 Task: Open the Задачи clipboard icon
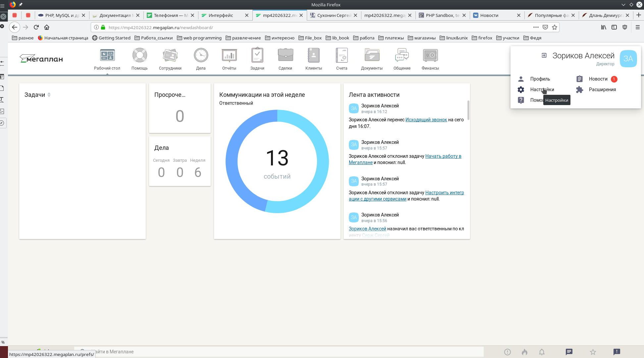[x=257, y=56]
